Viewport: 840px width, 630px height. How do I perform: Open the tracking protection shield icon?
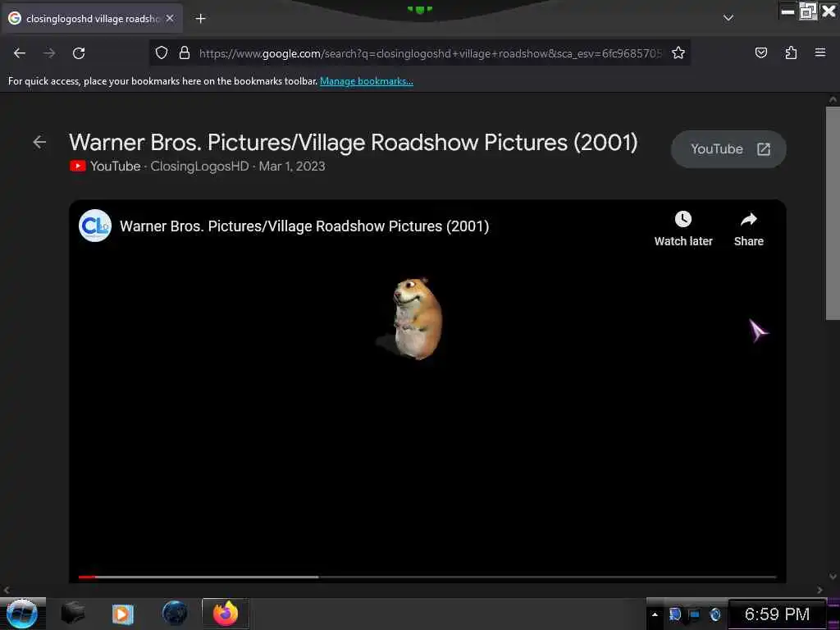162,52
